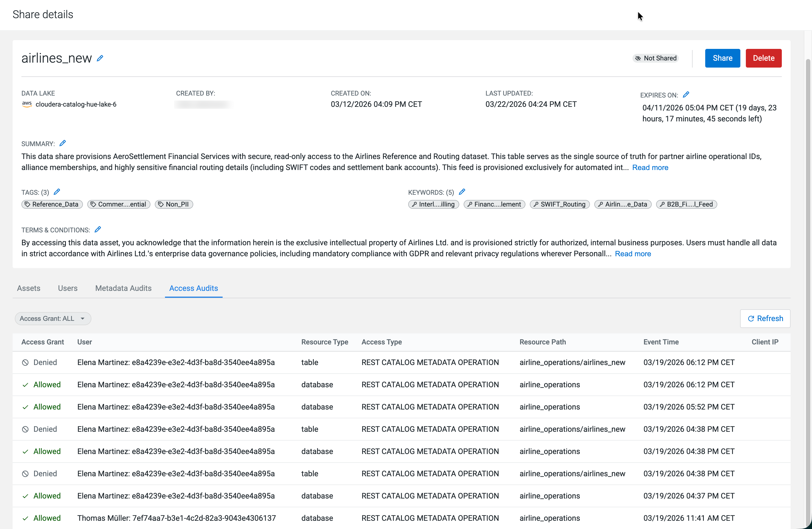Click the SWIFT_Routing keyword chip

pyautogui.click(x=559, y=204)
